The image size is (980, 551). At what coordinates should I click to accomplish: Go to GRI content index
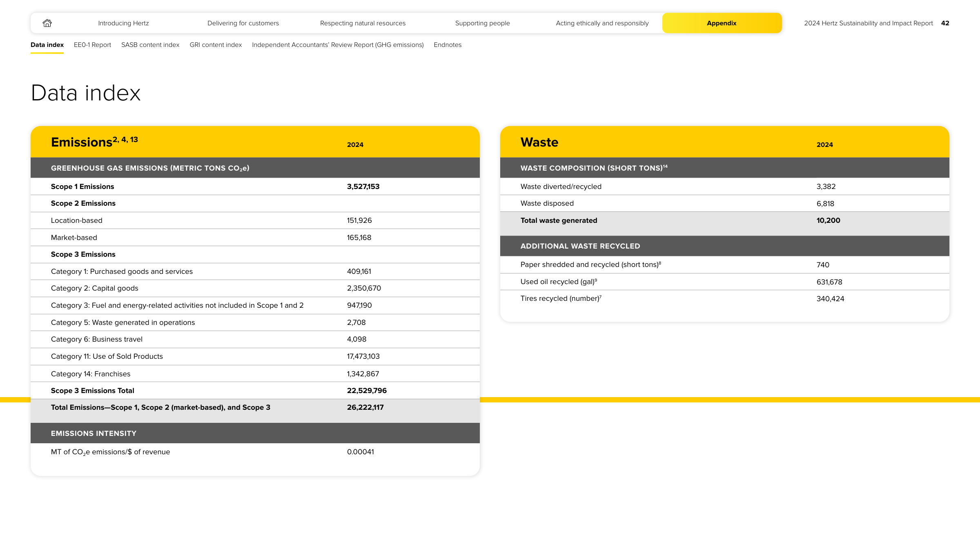coord(216,45)
